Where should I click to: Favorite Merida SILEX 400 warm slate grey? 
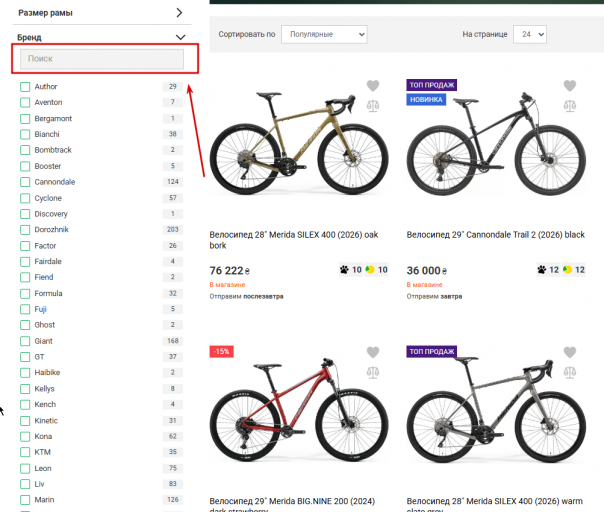[x=570, y=352]
